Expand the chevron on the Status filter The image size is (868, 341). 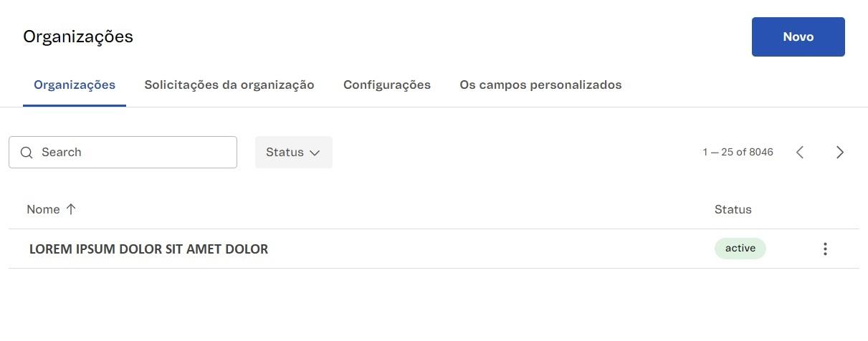[314, 153]
